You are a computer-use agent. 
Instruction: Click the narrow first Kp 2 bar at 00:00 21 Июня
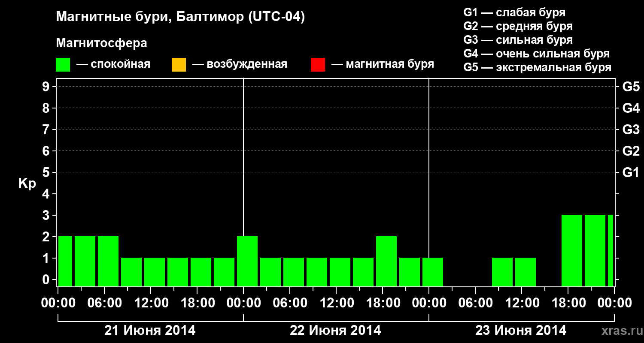tap(65, 261)
